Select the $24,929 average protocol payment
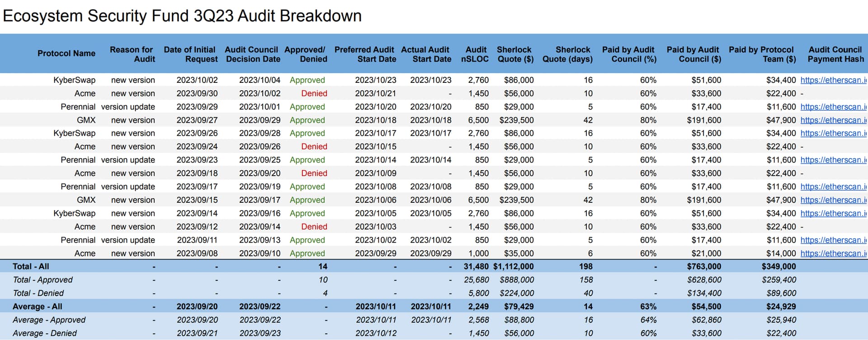Image resolution: width=868 pixels, height=340 pixels. (x=781, y=306)
